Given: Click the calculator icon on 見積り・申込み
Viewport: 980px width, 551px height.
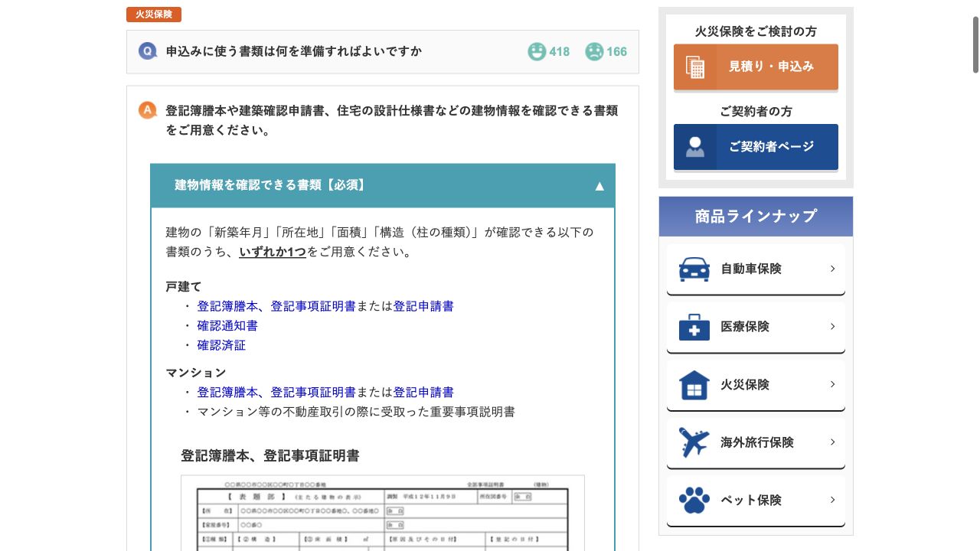Looking at the screenshot, I should [695, 67].
